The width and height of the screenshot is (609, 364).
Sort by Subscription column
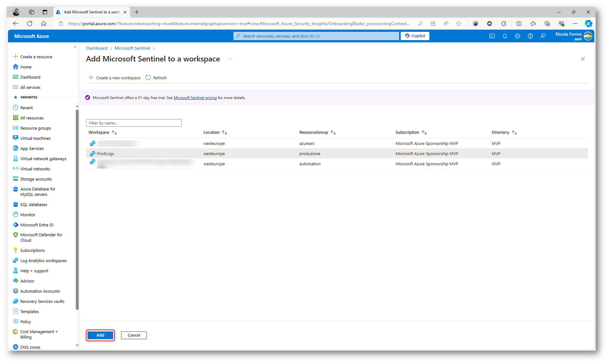point(411,132)
